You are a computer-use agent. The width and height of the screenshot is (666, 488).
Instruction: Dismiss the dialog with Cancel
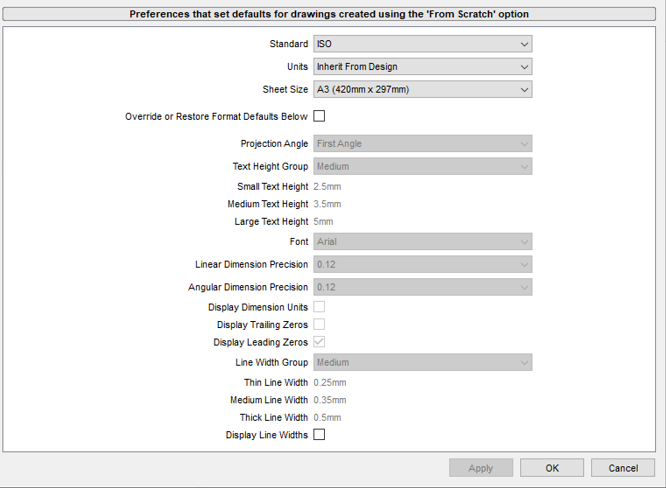click(x=623, y=468)
